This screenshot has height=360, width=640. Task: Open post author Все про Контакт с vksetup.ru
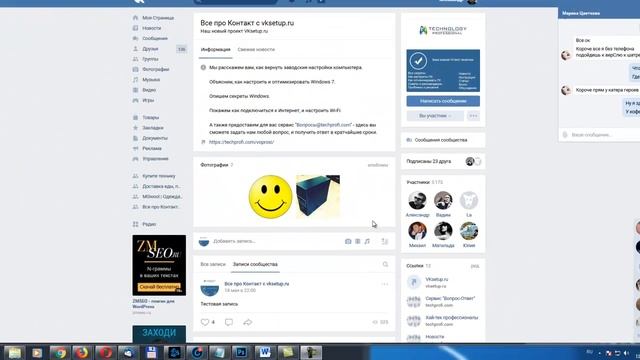click(256, 284)
